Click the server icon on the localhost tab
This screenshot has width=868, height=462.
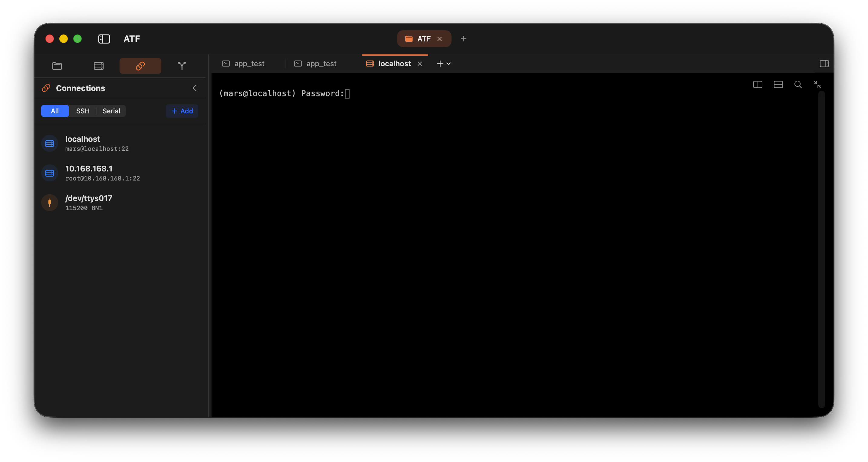click(x=370, y=63)
